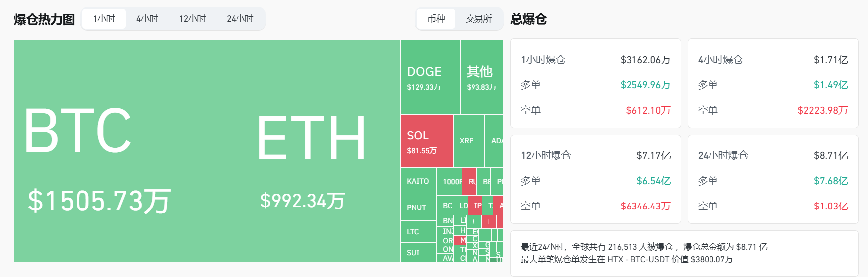868x277 pixels.
Task: Select the SUI heatmap tile
Action: tap(418, 253)
